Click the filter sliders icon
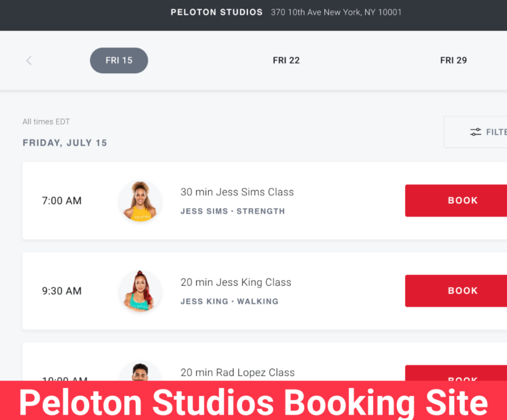507x420 pixels. tap(476, 132)
